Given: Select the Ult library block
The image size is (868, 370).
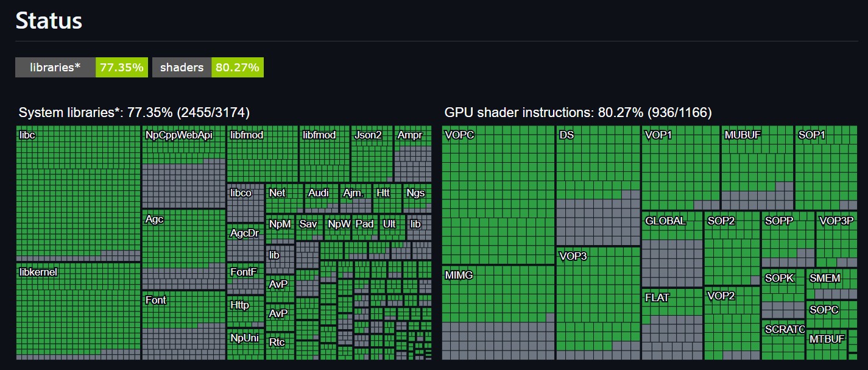Looking at the screenshot, I should tap(392, 228).
